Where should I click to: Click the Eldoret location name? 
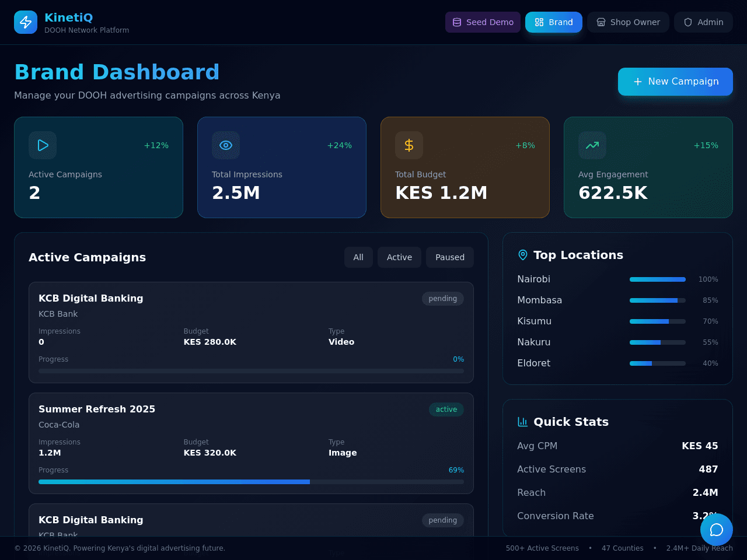[x=533, y=363]
